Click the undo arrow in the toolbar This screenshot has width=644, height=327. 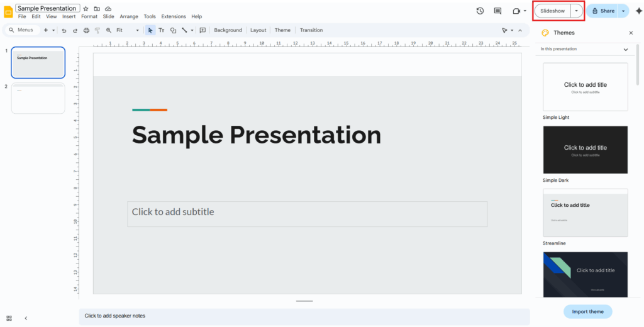tap(64, 30)
